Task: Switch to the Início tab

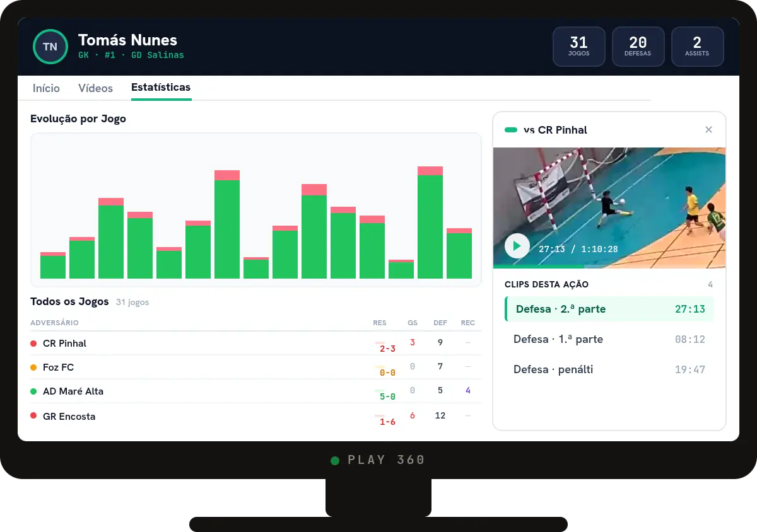Action: [46, 88]
